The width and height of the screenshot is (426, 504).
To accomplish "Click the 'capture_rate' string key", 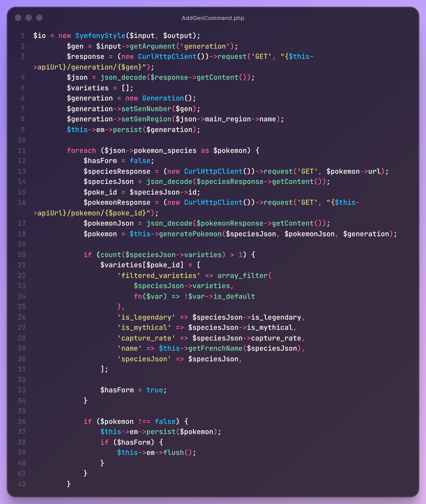I will pyautogui.click(x=146, y=338).
